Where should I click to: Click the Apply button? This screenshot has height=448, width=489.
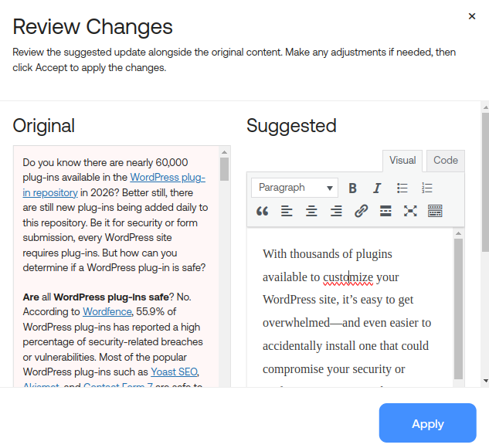(427, 423)
